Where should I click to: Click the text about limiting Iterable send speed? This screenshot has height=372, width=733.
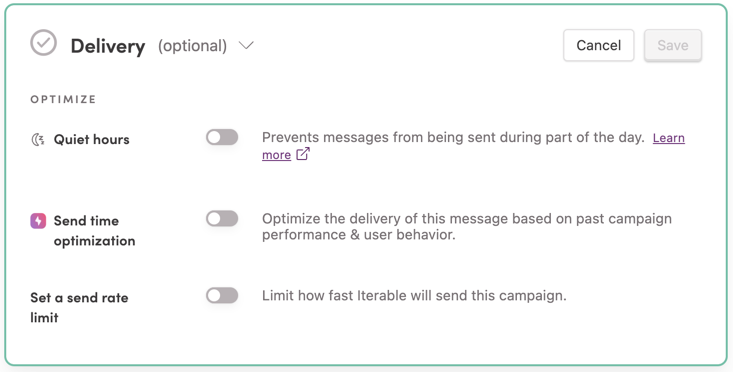click(x=414, y=295)
